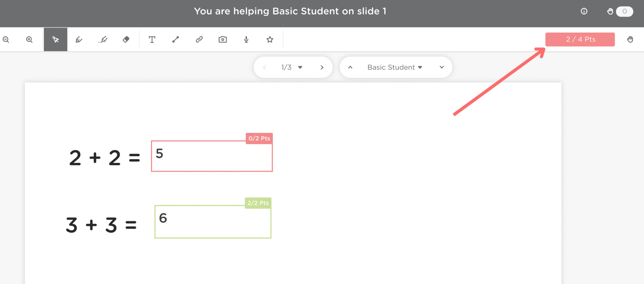Go to the next slide arrow

coord(322,67)
